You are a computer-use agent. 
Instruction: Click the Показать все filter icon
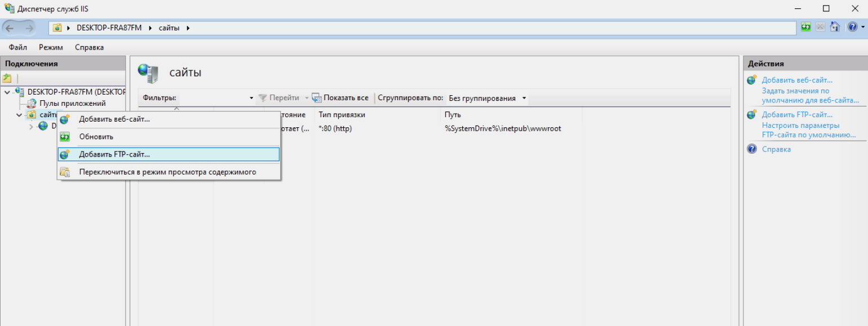316,98
